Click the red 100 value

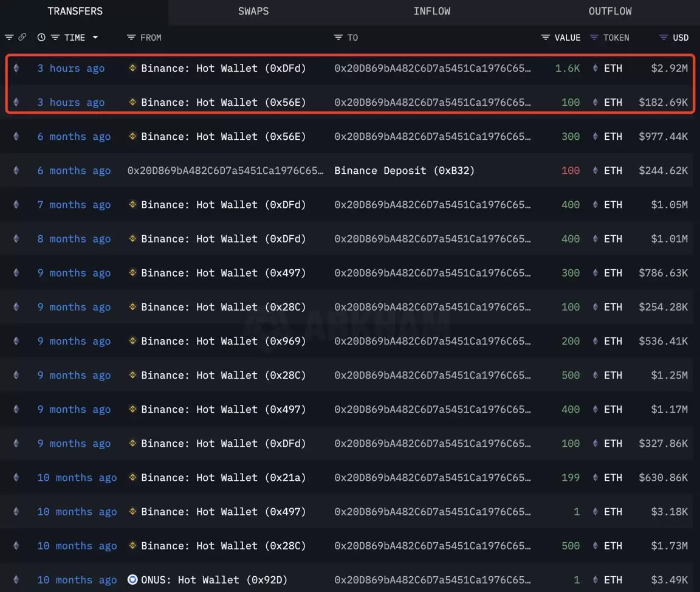[571, 171]
